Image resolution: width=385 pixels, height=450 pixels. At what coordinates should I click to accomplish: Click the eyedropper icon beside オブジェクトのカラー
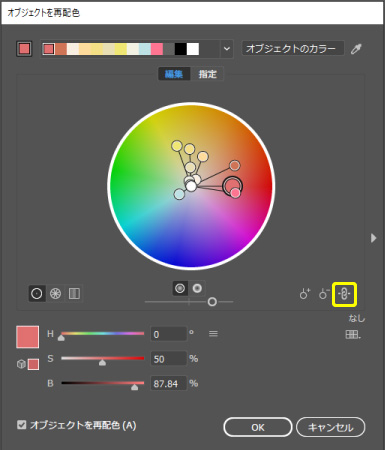point(356,49)
